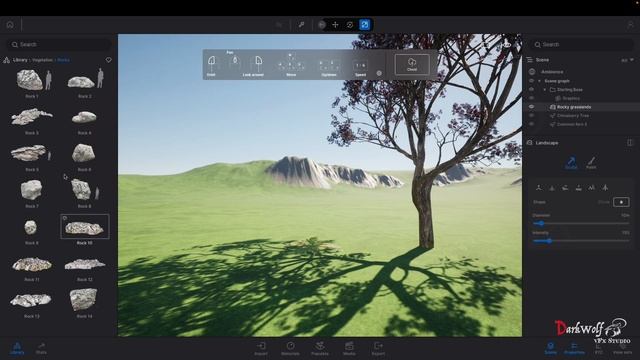Select the first sculpt brush mode icon

(539, 188)
